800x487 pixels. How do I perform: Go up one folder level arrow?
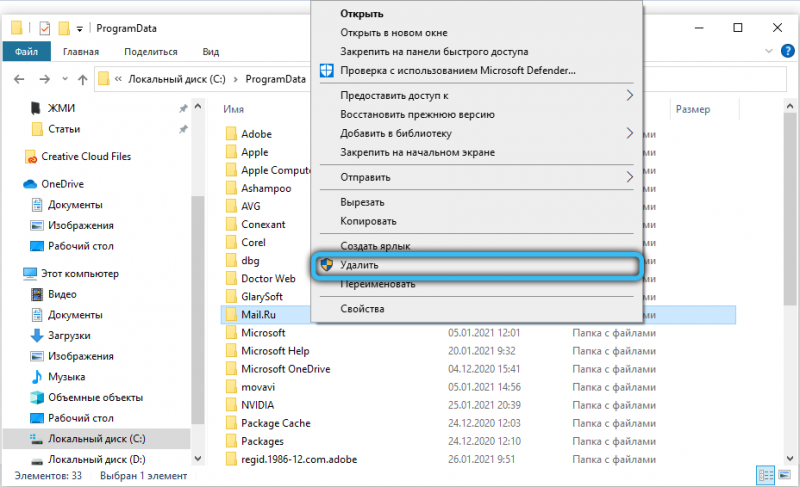point(82,79)
